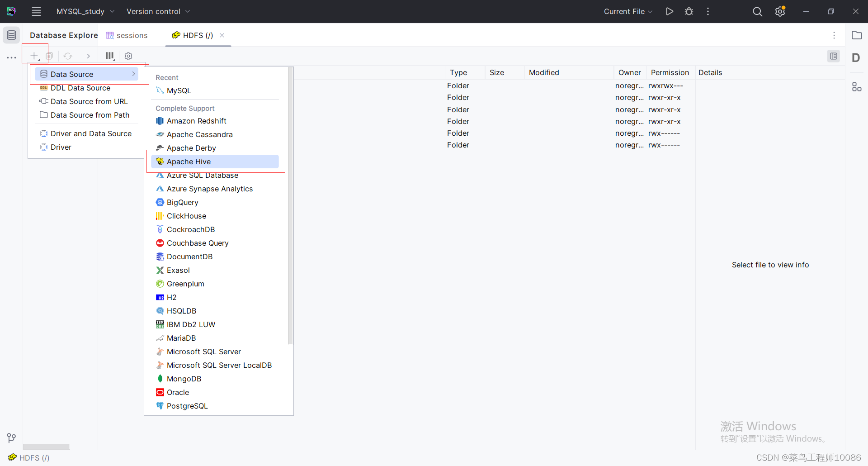The width and height of the screenshot is (868, 466).
Task: Choose Apache Cassandra
Action: [x=215, y=134]
